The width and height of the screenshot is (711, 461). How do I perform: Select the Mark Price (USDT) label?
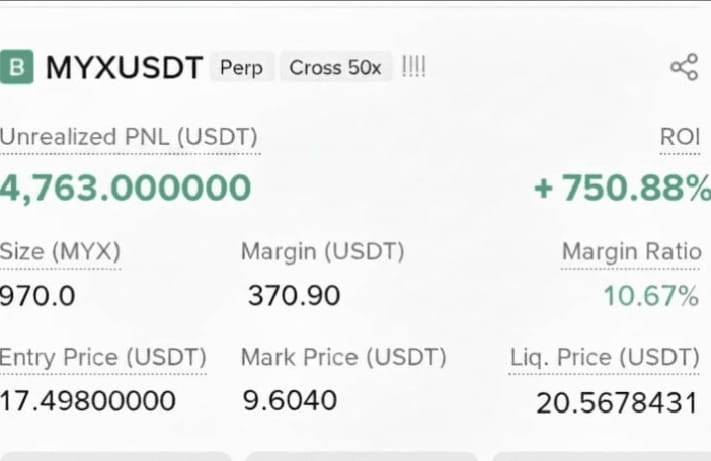pos(344,358)
